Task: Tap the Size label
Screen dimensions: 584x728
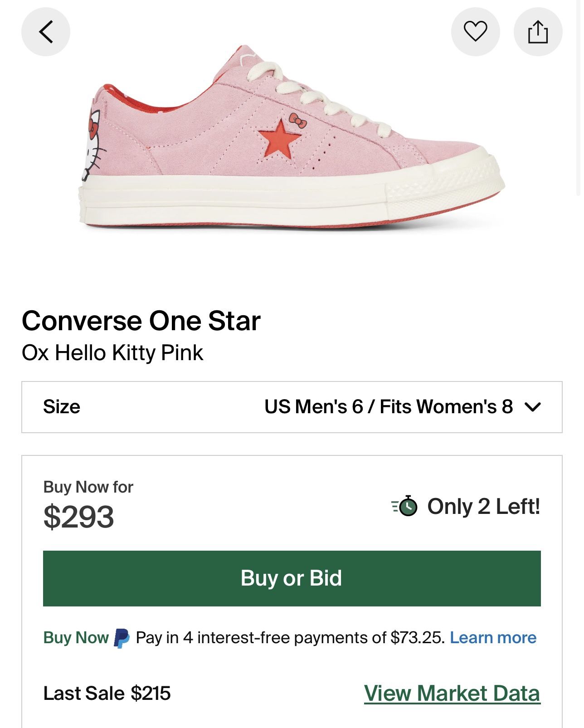Action: click(62, 407)
